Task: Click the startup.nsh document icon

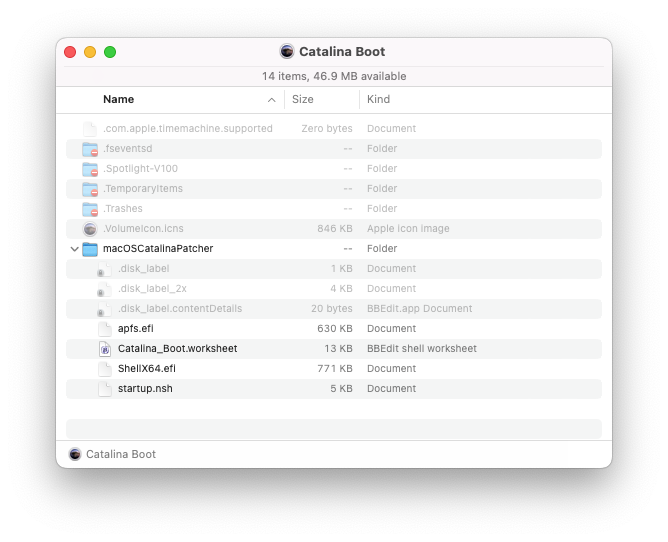Action: [x=105, y=389]
